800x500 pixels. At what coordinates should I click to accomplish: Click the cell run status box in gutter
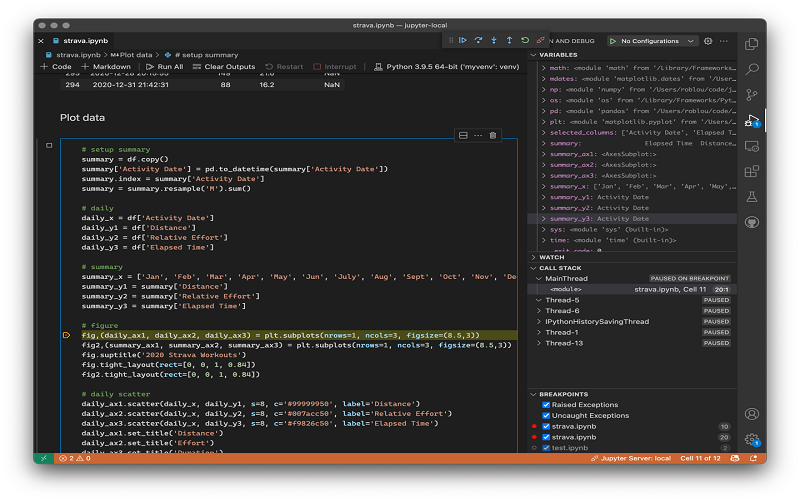pos(49,145)
